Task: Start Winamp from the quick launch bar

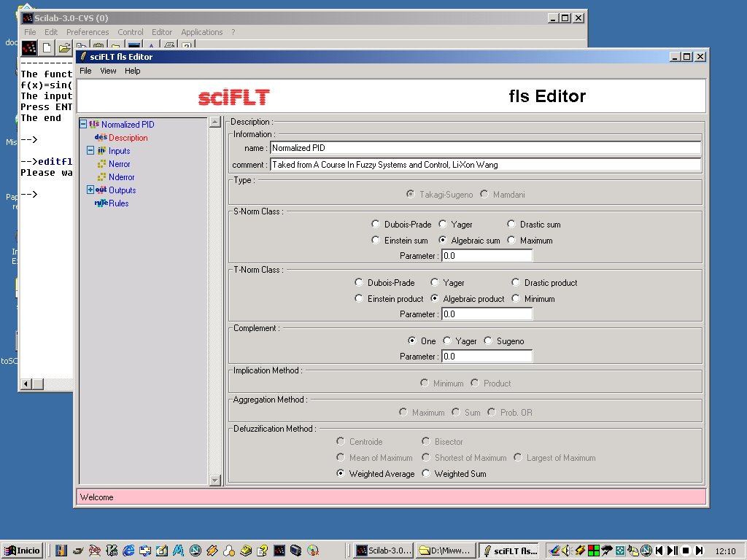Action: [x=212, y=551]
